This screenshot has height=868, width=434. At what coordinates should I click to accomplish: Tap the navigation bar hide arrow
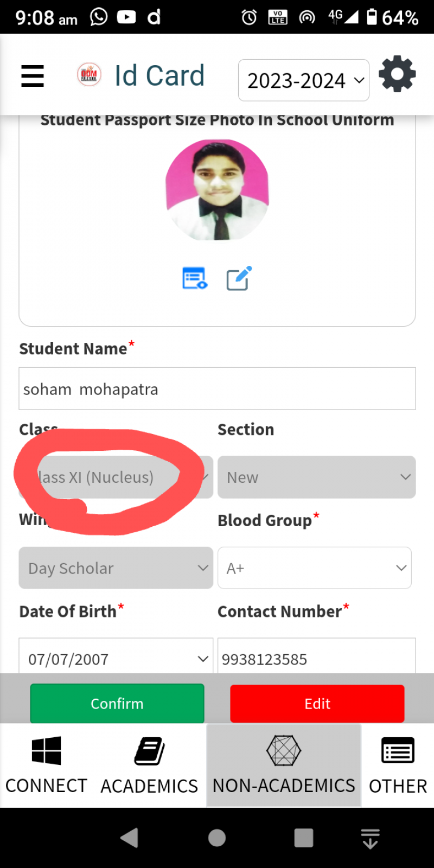370,838
